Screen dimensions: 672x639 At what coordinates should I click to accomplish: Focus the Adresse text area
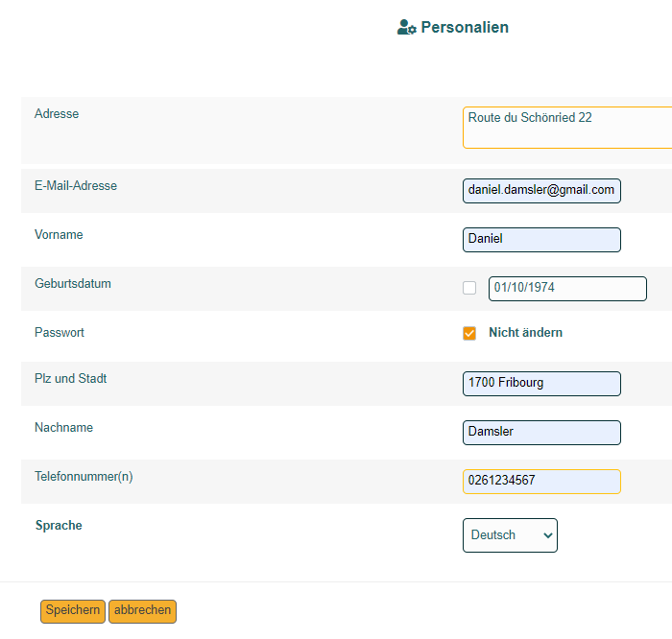[567, 128]
